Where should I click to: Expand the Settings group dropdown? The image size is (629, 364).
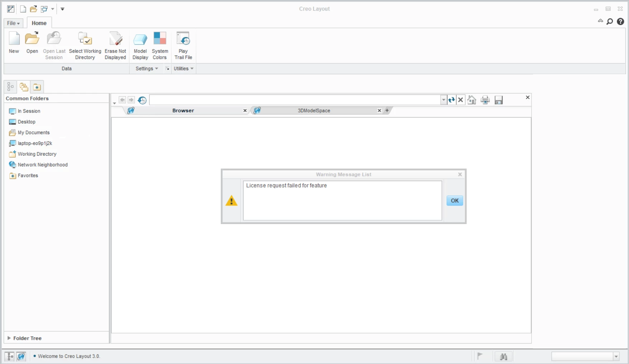147,68
